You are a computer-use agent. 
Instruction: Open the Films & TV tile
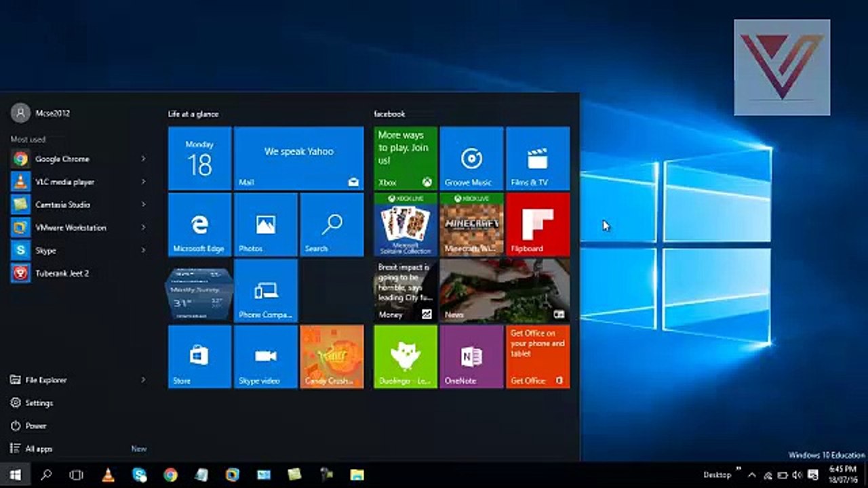click(538, 159)
